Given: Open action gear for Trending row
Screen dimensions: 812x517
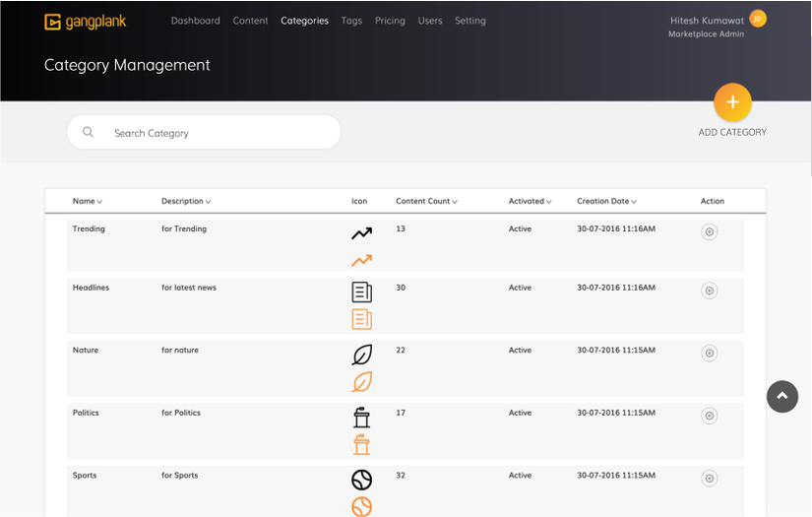Looking at the screenshot, I should (709, 232).
